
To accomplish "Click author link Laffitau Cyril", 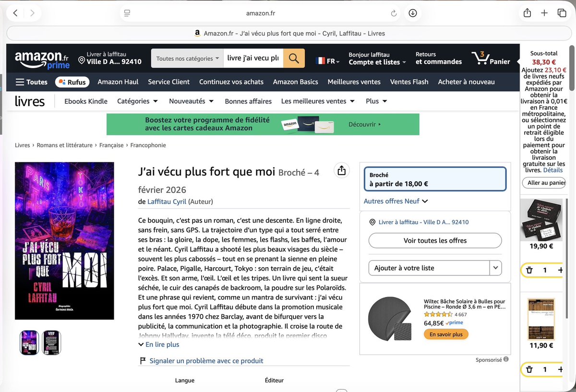I will tap(167, 202).
